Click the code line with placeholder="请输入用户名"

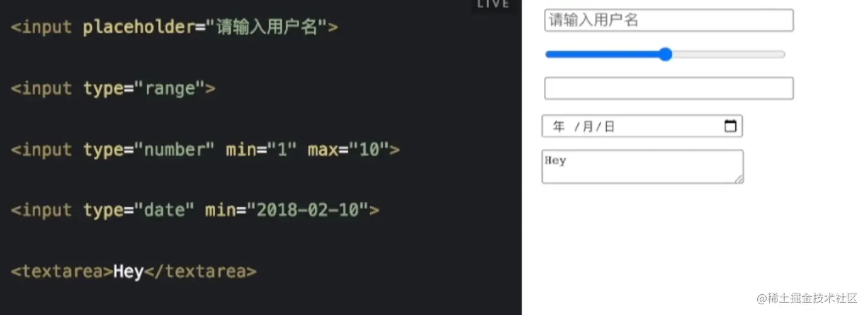[174, 27]
